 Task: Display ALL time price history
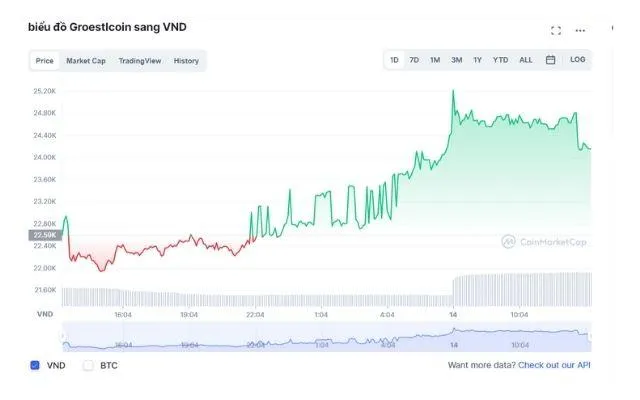[x=525, y=60]
